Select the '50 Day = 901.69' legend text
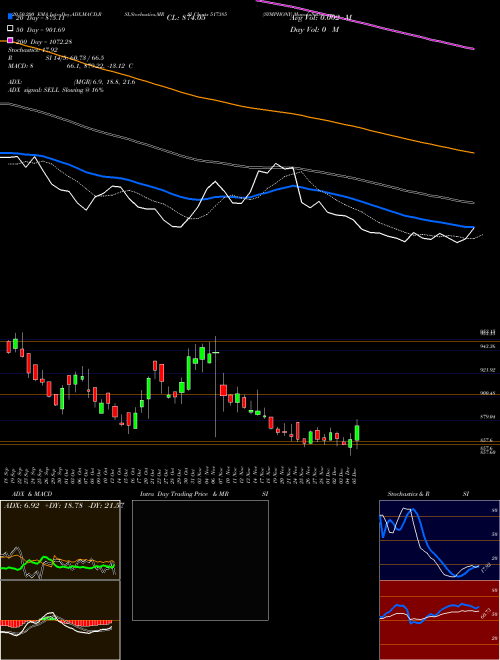The width and height of the screenshot is (500, 660). [x=41, y=29]
